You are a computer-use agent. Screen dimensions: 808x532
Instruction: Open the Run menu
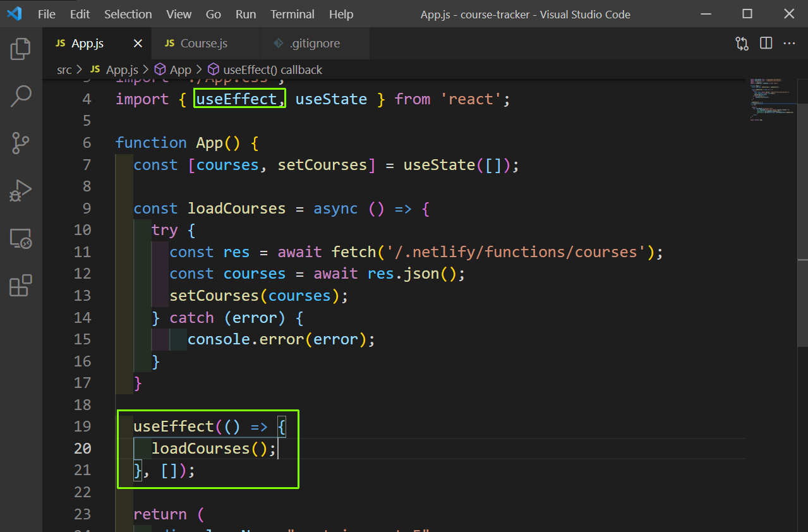tap(246, 14)
